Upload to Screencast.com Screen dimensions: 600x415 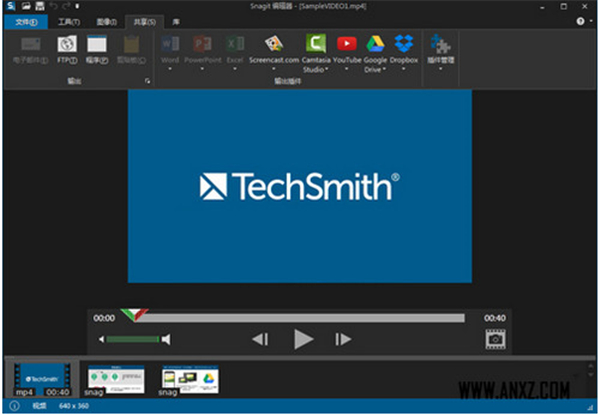274,44
